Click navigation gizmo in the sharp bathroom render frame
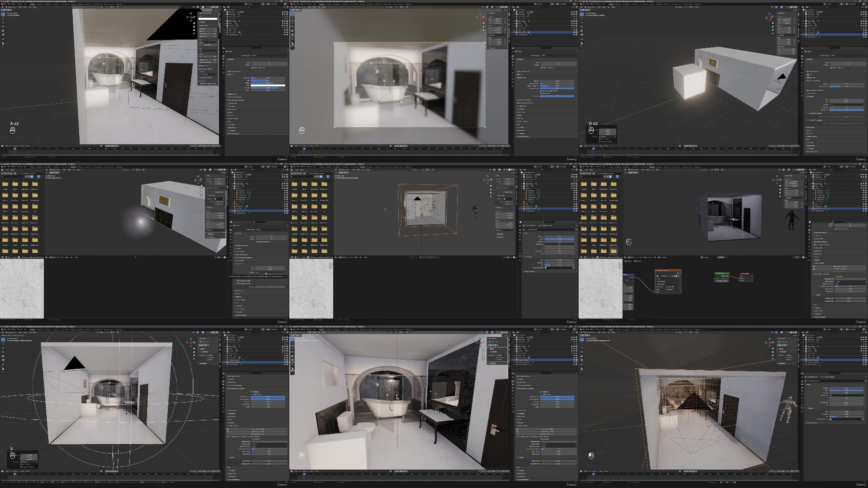This screenshot has width=868, height=488. [x=481, y=342]
